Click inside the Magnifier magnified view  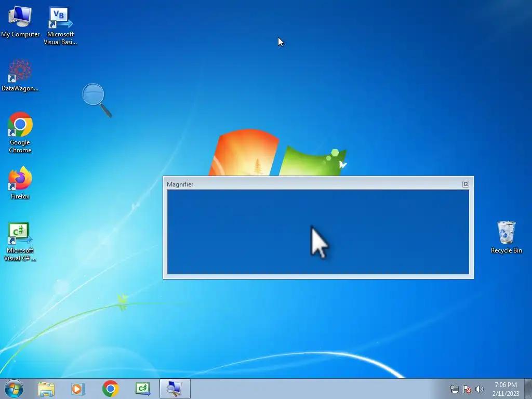(x=318, y=232)
